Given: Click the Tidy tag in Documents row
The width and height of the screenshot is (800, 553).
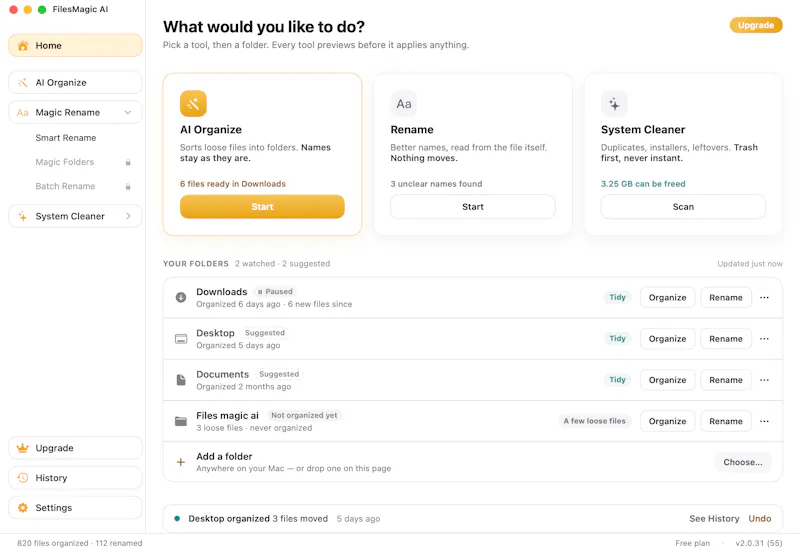Looking at the screenshot, I should 617,380.
